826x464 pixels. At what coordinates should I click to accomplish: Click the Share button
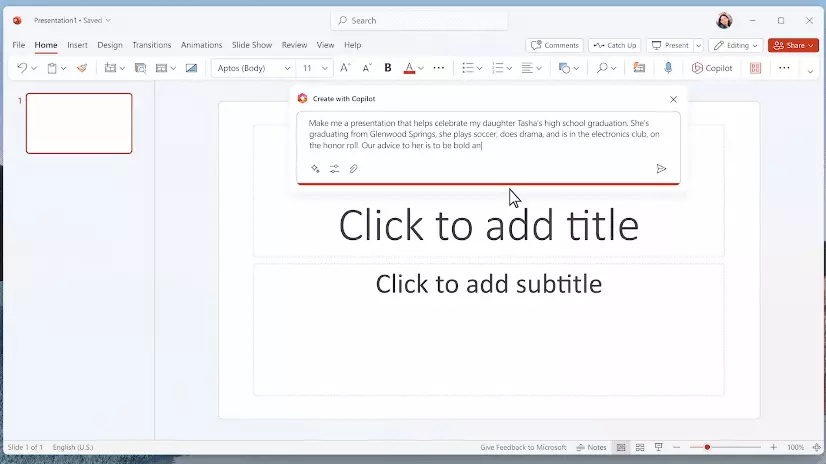(793, 45)
